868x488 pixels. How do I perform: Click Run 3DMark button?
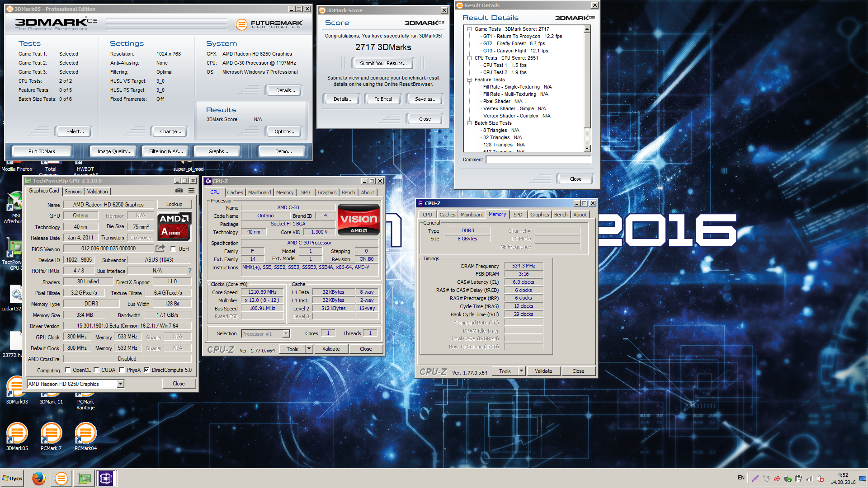pos(42,151)
